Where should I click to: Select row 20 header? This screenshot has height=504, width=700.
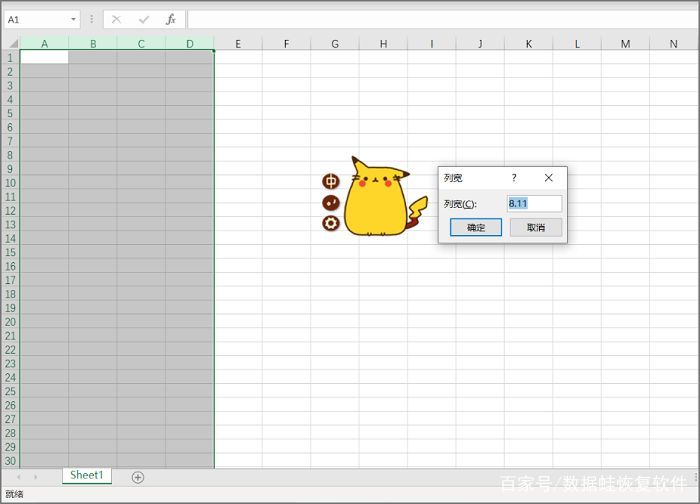coord(10,321)
